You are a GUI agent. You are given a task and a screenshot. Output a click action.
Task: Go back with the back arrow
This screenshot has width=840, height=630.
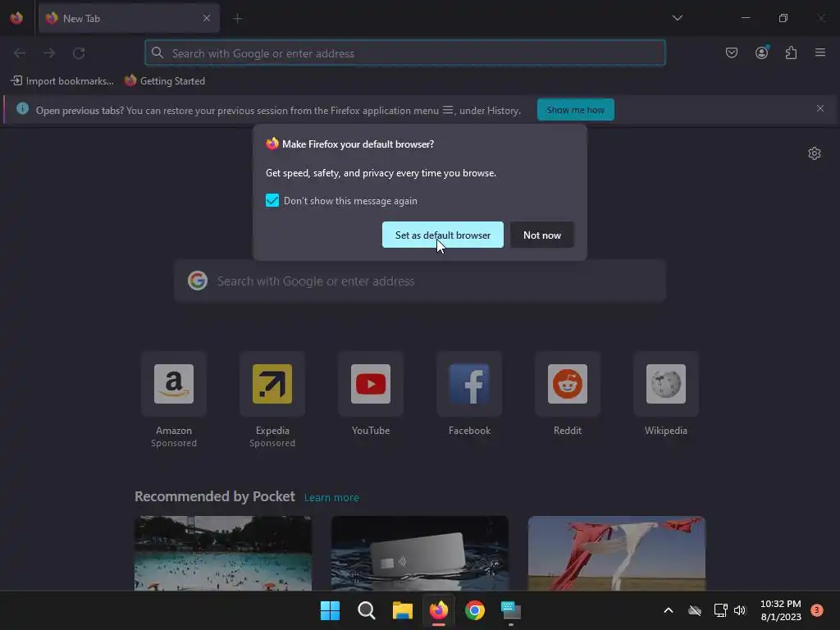[x=20, y=53]
